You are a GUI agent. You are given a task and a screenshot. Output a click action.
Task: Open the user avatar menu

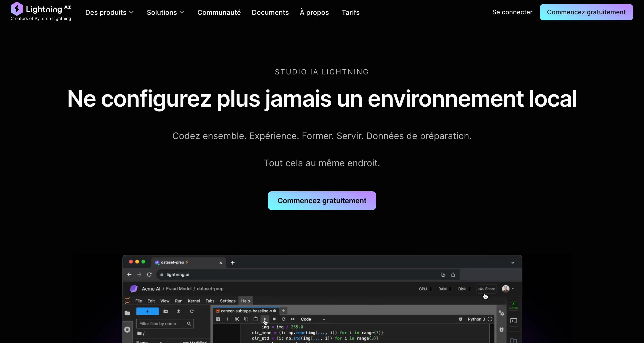508,289
